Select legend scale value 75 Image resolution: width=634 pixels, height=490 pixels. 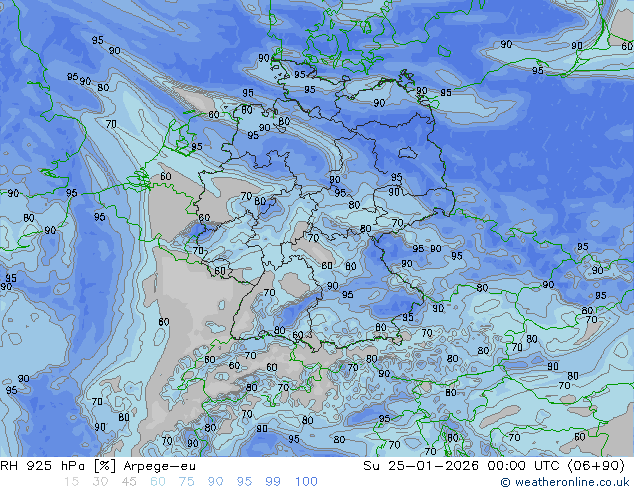click(x=186, y=482)
